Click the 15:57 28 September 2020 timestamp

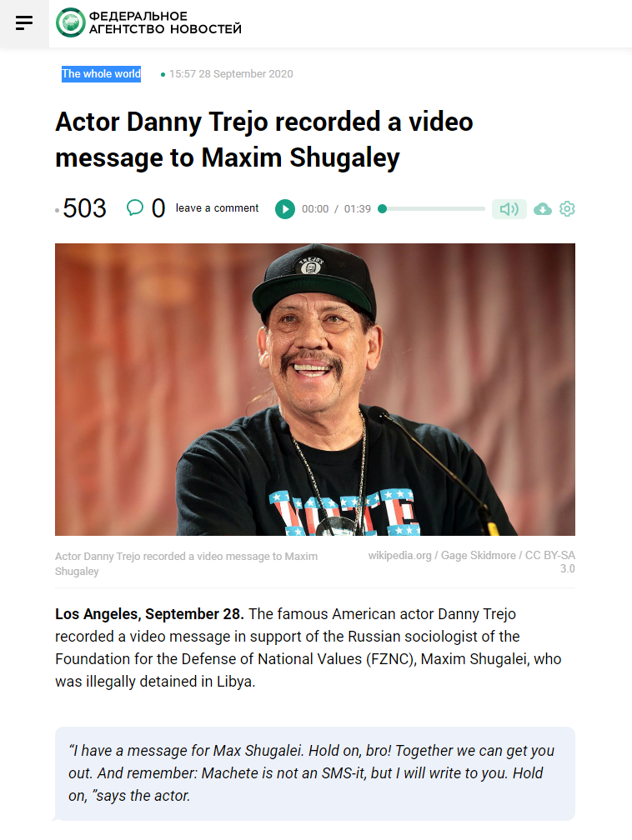[x=231, y=74]
